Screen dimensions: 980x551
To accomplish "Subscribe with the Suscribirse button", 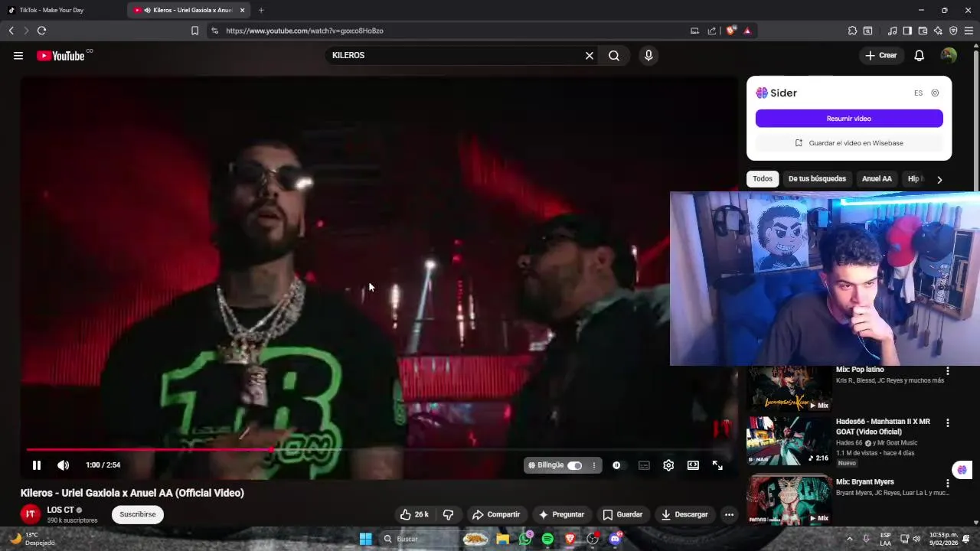I will coord(138,514).
